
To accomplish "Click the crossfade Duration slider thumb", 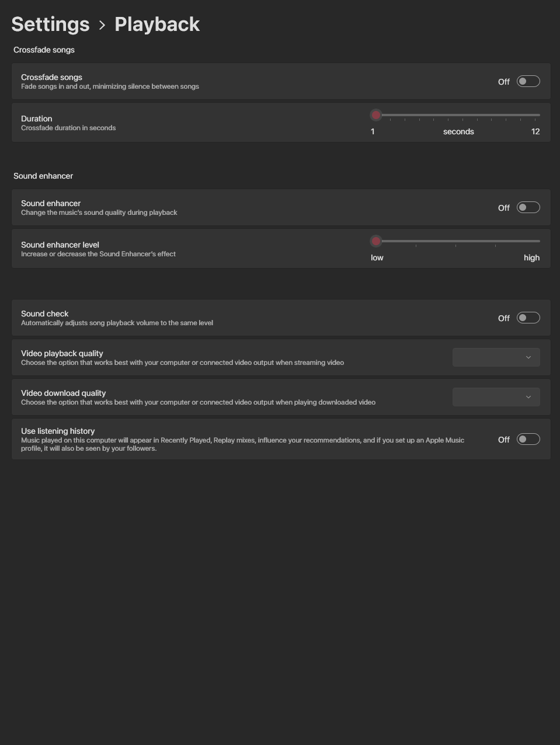I will click(376, 115).
